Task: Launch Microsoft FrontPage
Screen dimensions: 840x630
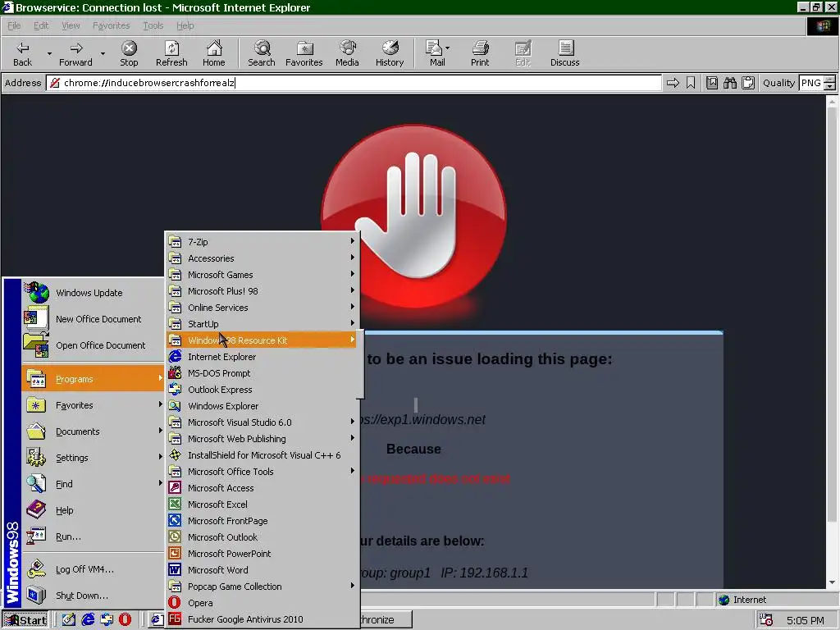Action: [262, 521]
